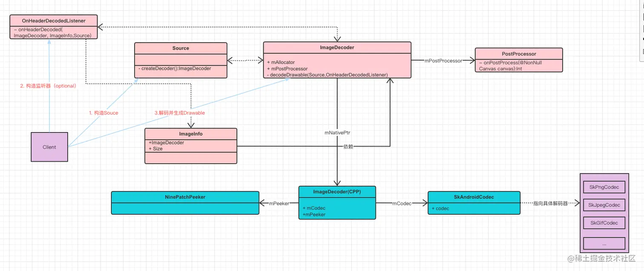Click the ellipsis box below SkGifCodec
Image resolution: width=644 pixels, height=271 pixels.
click(x=604, y=243)
